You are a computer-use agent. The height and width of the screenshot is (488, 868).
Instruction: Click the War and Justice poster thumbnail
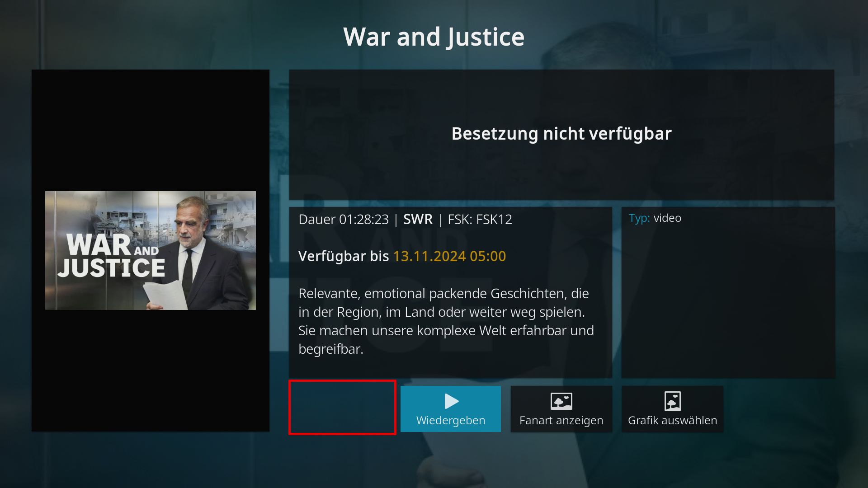click(151, 250)
